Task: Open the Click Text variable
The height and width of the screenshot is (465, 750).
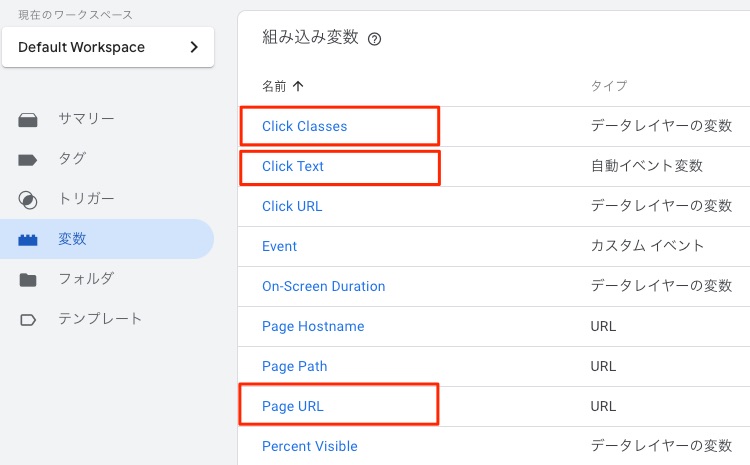Action: [x=293, y=166]
